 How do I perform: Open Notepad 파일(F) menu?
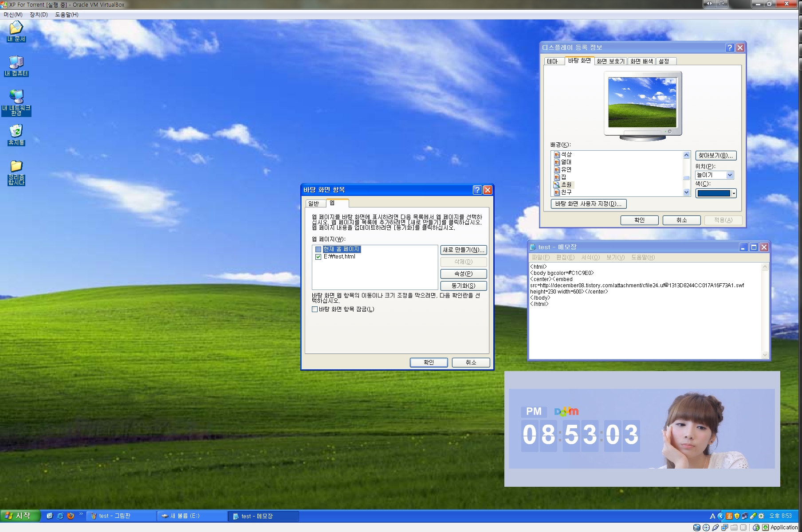pos(540,258)
